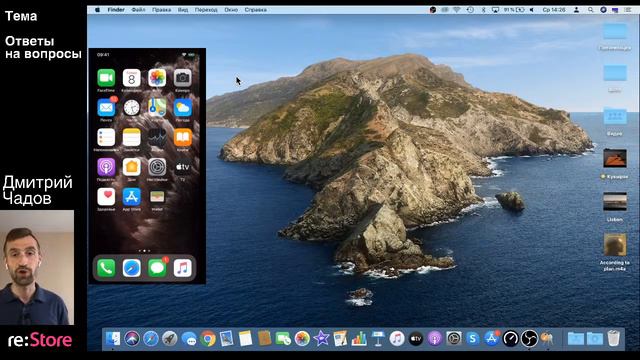
Task: Open the Вид menu
Action: pyautogui.click(x=183, y=10)
